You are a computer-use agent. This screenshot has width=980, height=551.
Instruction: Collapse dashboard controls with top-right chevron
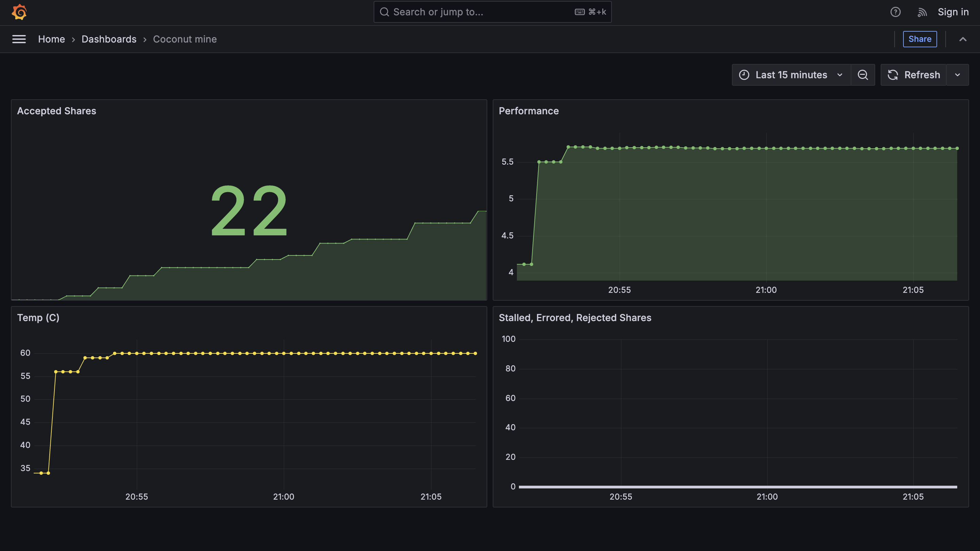pos(963,39)
